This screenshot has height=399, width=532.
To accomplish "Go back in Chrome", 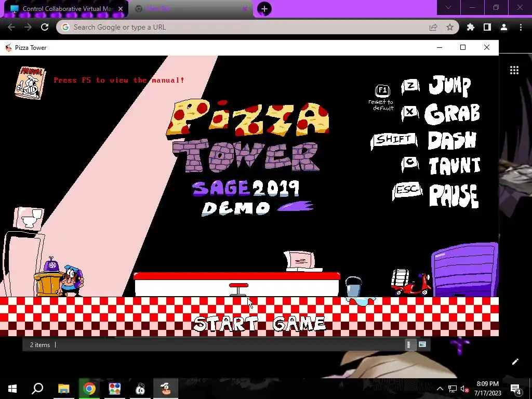I will [11, 27].
